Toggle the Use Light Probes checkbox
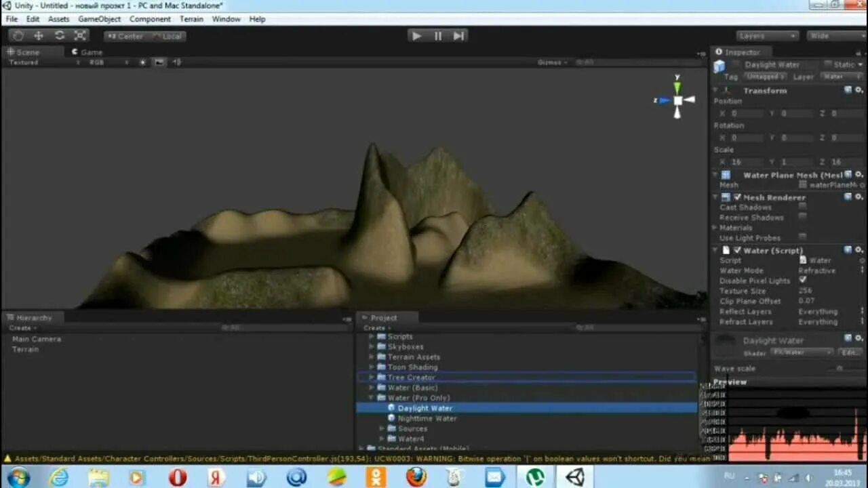Image resolution: width=868 pixels, height=488 pixels. click(803, 237)
